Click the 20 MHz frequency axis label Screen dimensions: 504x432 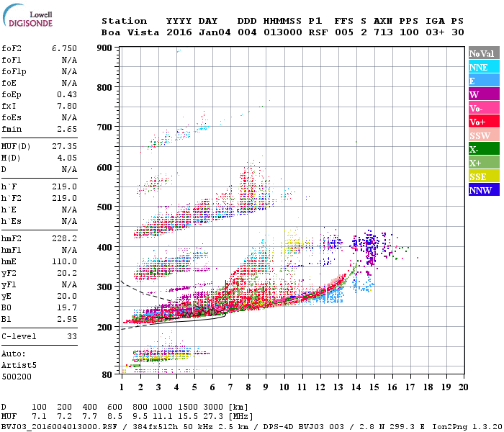[x=463, y=387]
